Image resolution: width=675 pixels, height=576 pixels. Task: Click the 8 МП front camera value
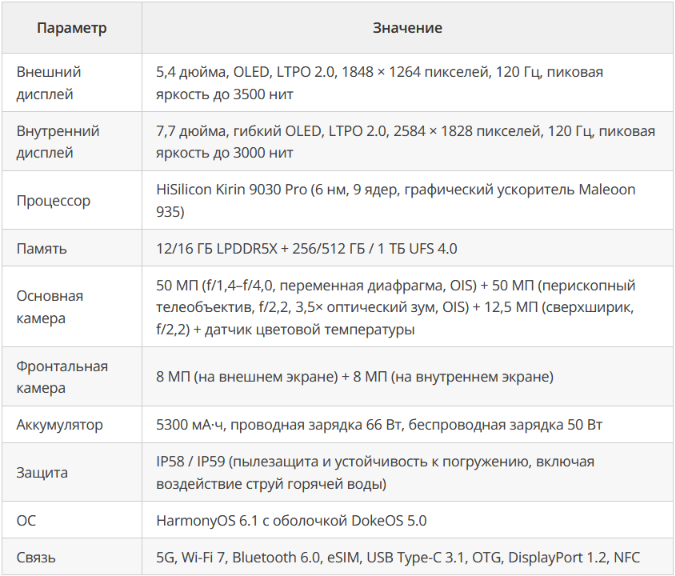click(355, 377)
